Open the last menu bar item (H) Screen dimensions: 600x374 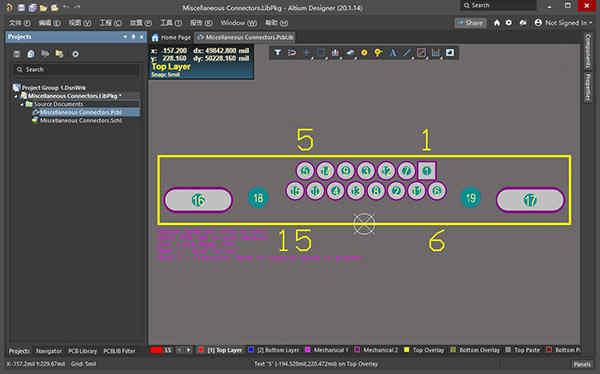(276, 23)
